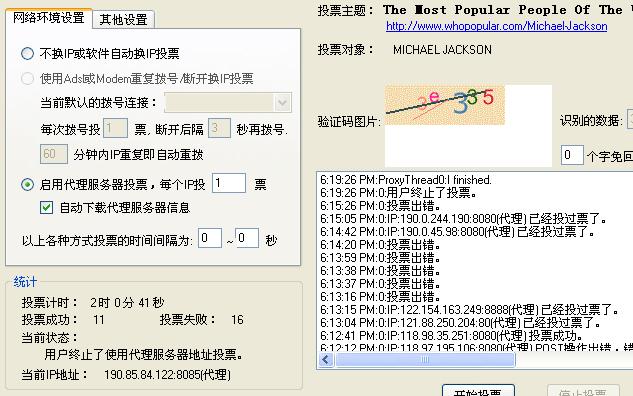Screen dimensions: 633x396
Task: Click the disabled 停止投票 button
Action: (x=583, y=391)
